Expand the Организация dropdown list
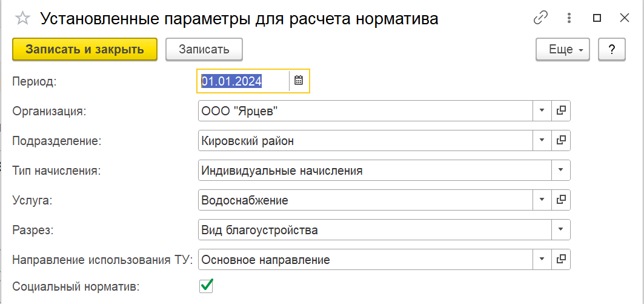Image resolution: width=644 pixels, height=304 pixels. click(x=542, y=110)
